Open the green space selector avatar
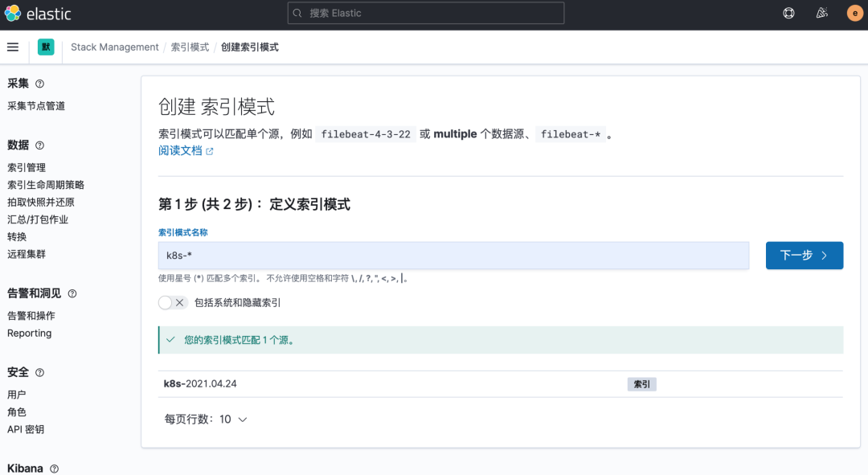The height and width of the screenshot is (475, 868). tap(46, 47)
